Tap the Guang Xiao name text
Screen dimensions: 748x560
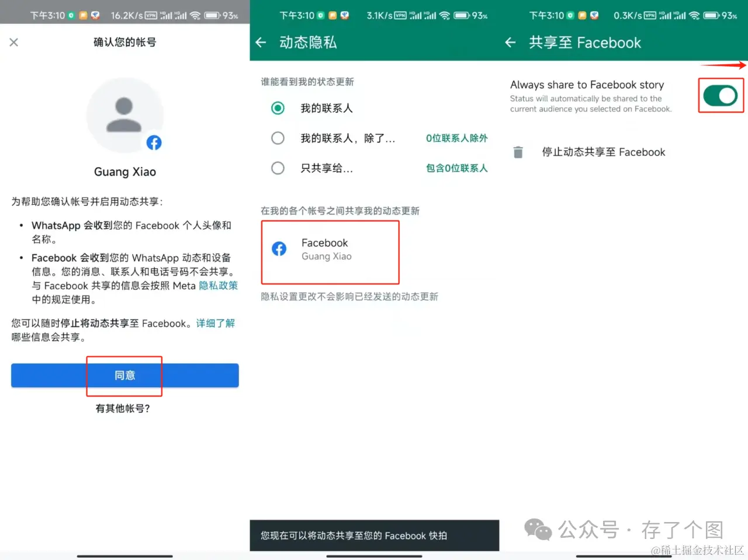[x=125, y=172]
